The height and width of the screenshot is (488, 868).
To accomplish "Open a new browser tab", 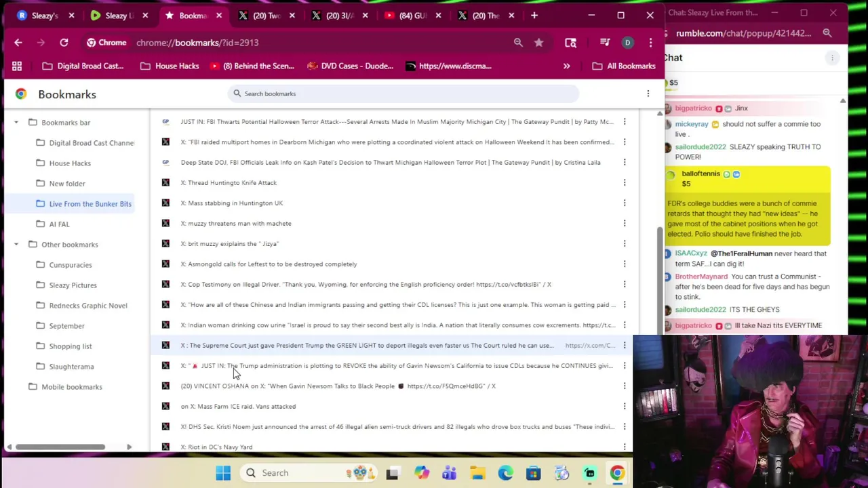I will [x=534, y=15].
